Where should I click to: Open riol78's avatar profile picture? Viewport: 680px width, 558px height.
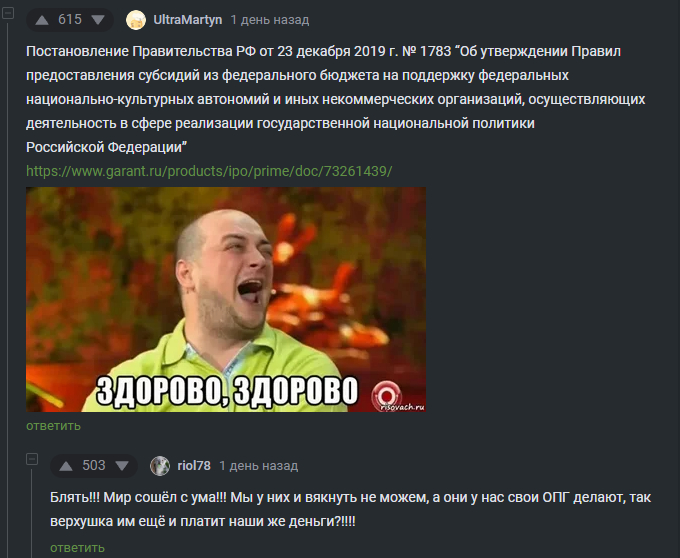[x=160, y=466]
